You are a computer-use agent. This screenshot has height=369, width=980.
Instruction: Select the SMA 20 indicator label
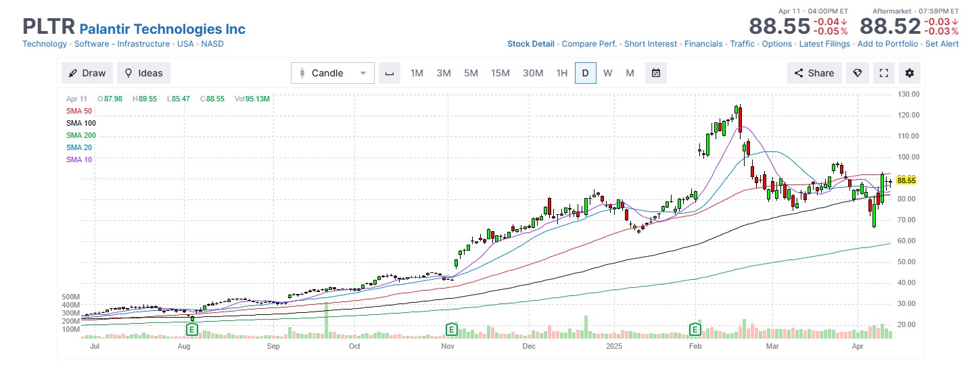click(79, 147)
